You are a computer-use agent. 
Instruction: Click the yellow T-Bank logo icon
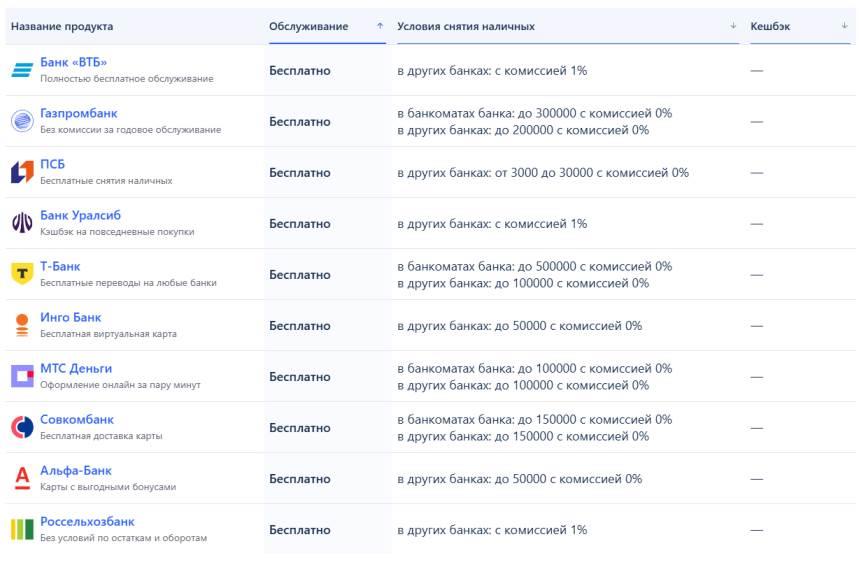(22, 274)
